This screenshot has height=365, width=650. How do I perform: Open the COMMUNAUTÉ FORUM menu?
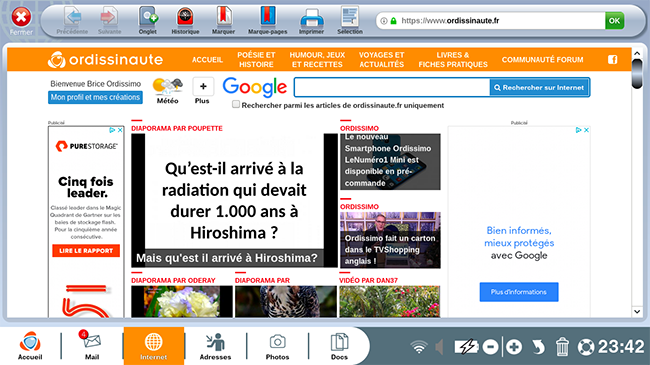[x=542, y=60]
